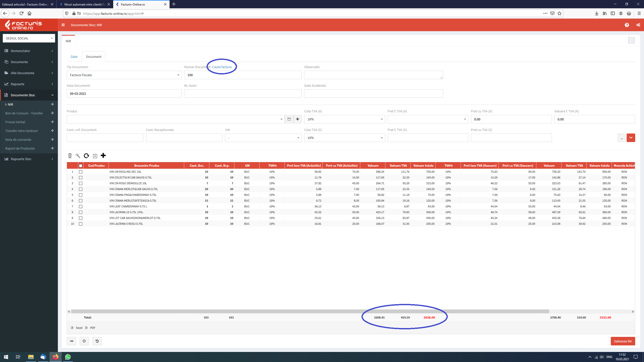Check the row VIN CRAMA PNG&CHARDONNAY 0.75L
The width and height of the screenshot is (644, 362).
(81, 195)
